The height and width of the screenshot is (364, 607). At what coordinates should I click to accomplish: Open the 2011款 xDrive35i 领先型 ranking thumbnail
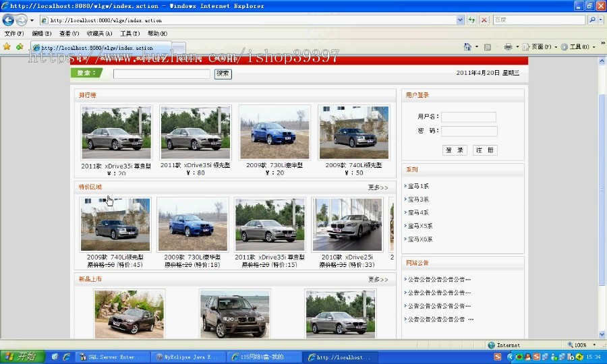point(196,132)
